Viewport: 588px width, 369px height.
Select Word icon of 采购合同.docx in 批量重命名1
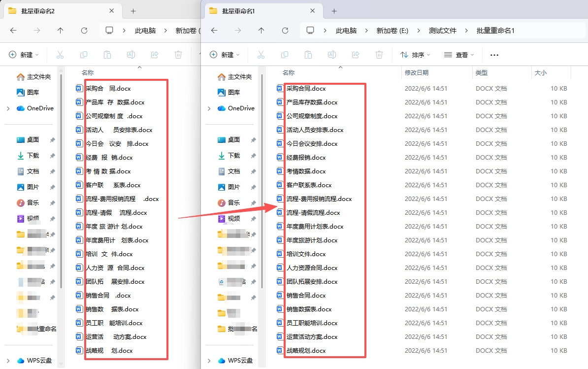[280, 88]
